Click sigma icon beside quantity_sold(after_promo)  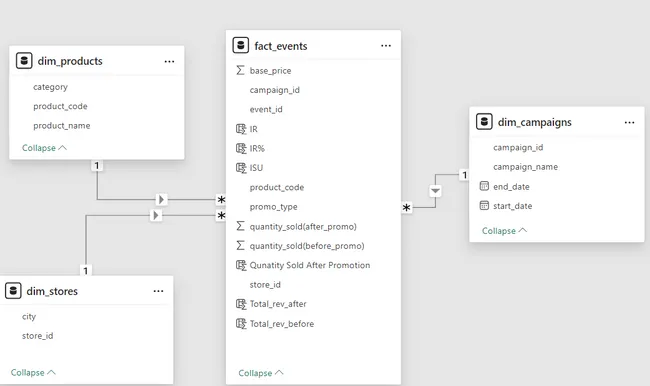(x=240, y=226)
